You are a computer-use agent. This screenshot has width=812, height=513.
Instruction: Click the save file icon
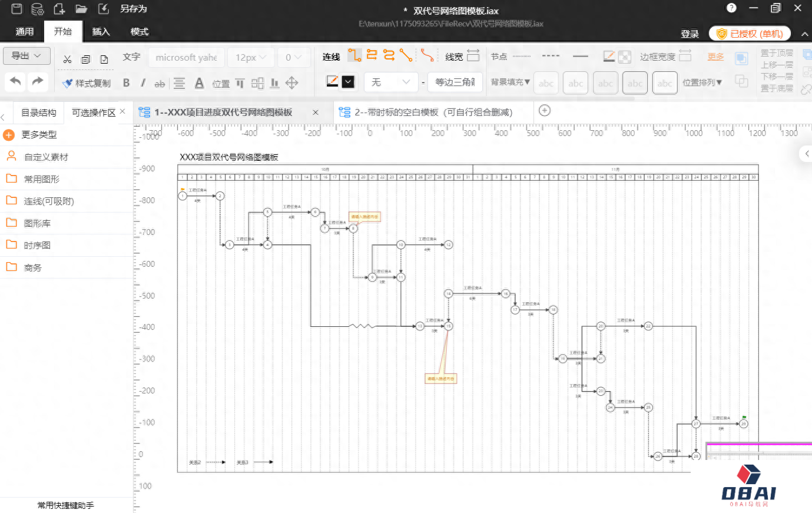(16, 9)
